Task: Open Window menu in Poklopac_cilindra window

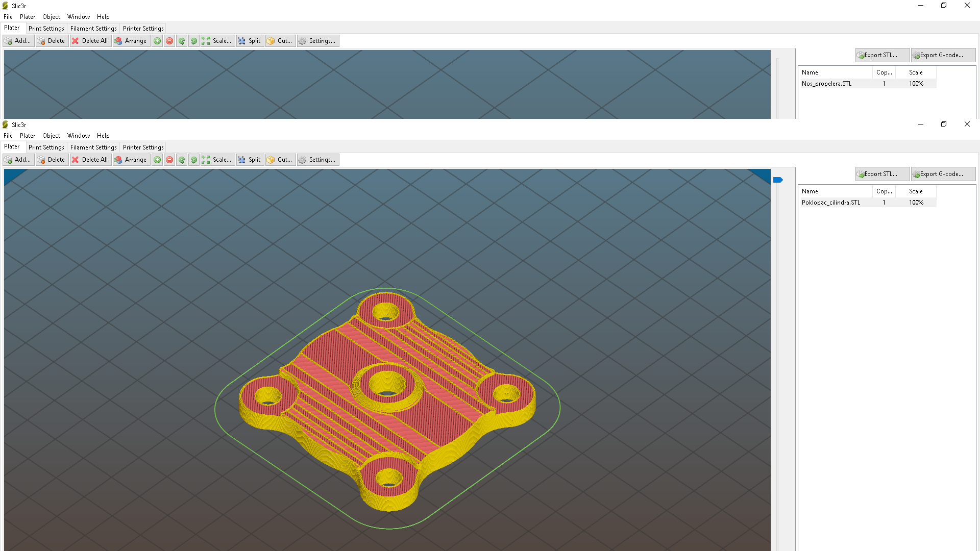Action: [79, 136]
